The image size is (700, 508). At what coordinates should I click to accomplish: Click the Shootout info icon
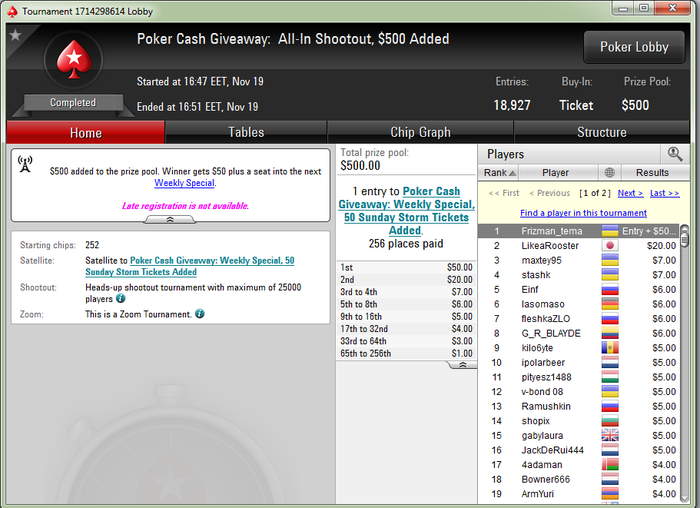(x=121, y=298)
